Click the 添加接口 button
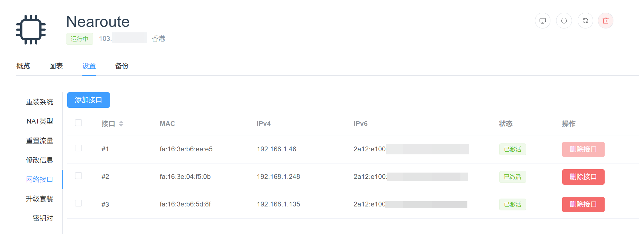Image resolution: width=644 pixels, height=234 pixels. click(x=88, y=100)
